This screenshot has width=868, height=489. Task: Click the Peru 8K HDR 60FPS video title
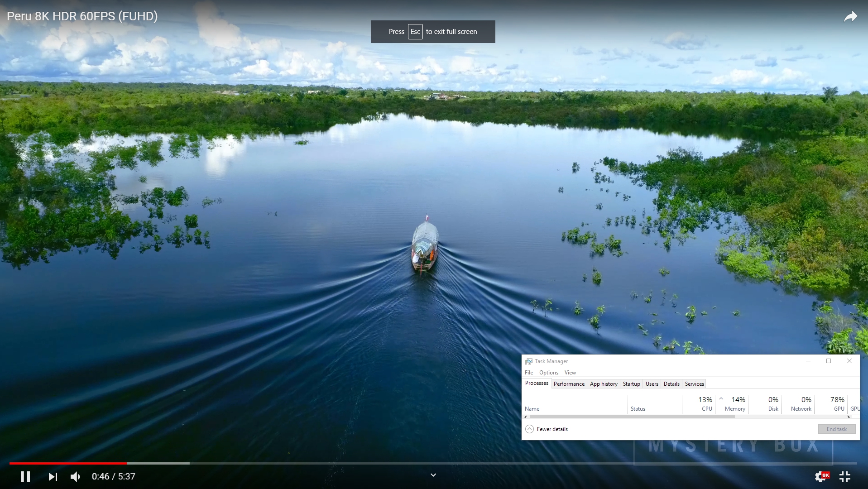pyautogui.click(x=82, y=16)
